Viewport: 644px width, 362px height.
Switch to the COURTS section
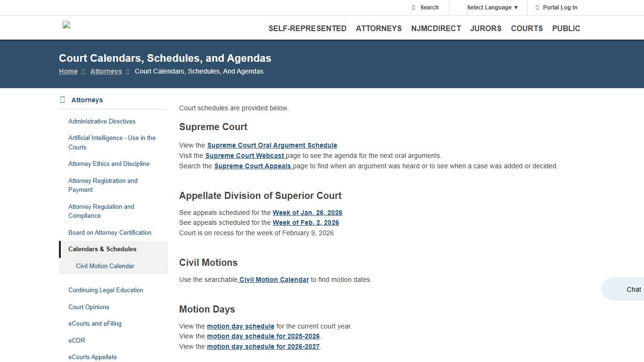[527, 28]
